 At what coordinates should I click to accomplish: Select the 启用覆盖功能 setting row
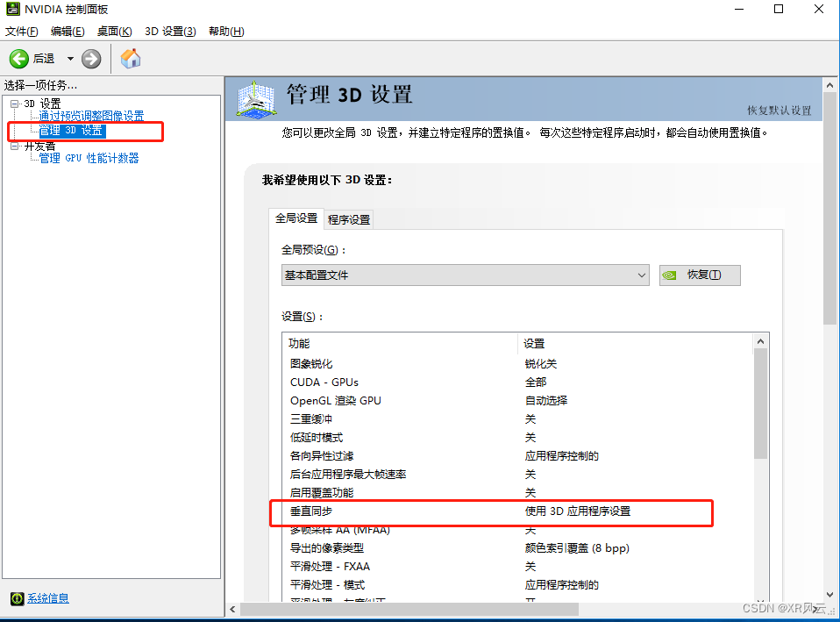point(517,492)
